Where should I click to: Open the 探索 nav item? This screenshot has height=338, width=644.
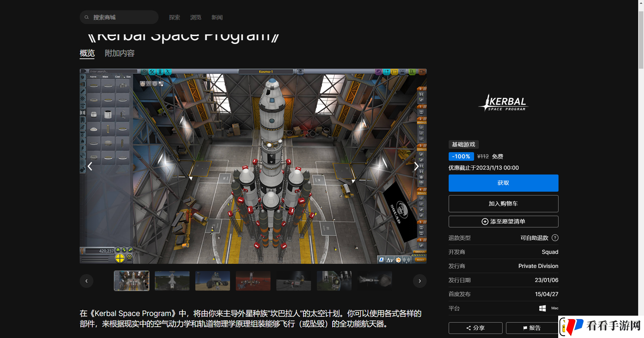click(x=174, y=17)
